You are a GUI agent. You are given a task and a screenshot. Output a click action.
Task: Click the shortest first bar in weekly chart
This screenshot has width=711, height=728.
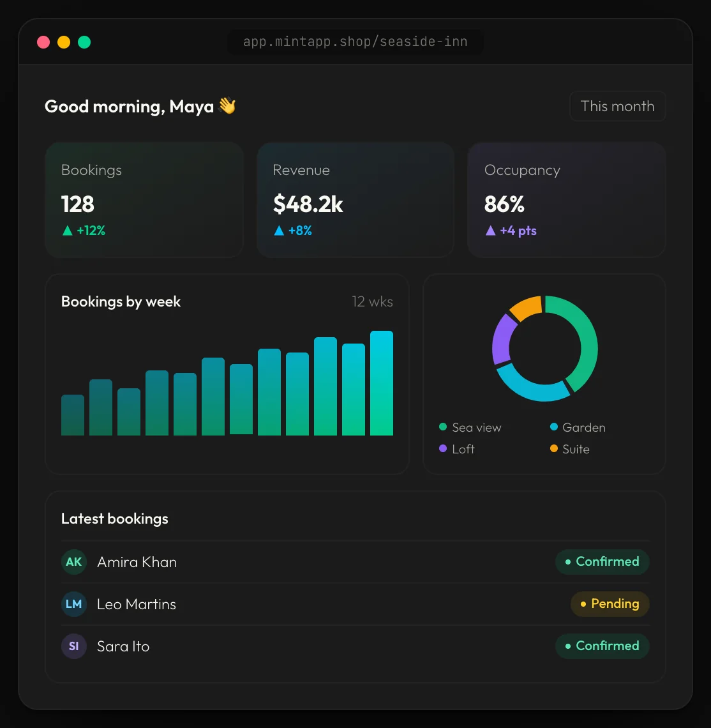tap(73, 415)
